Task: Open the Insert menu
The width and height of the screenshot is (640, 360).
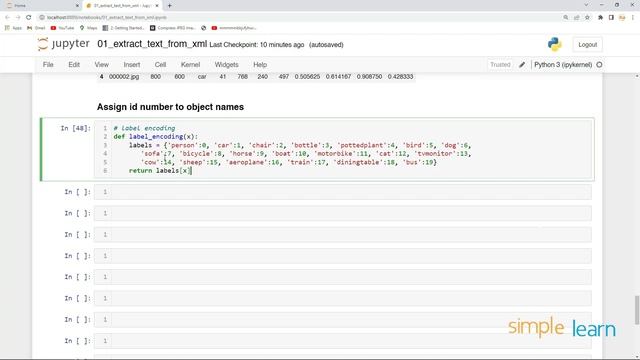Action: tap(132, 64)
